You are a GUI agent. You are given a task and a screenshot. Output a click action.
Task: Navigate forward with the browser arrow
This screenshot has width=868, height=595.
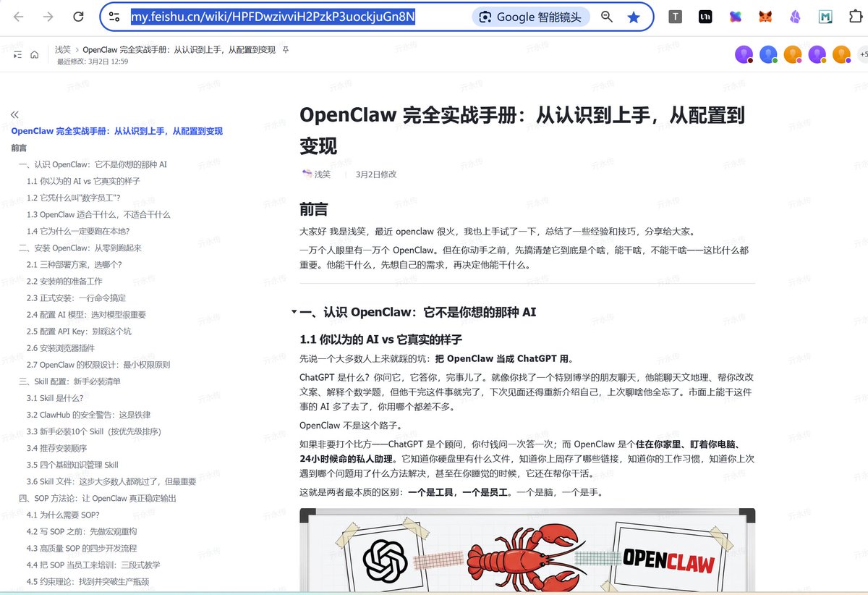46,15
